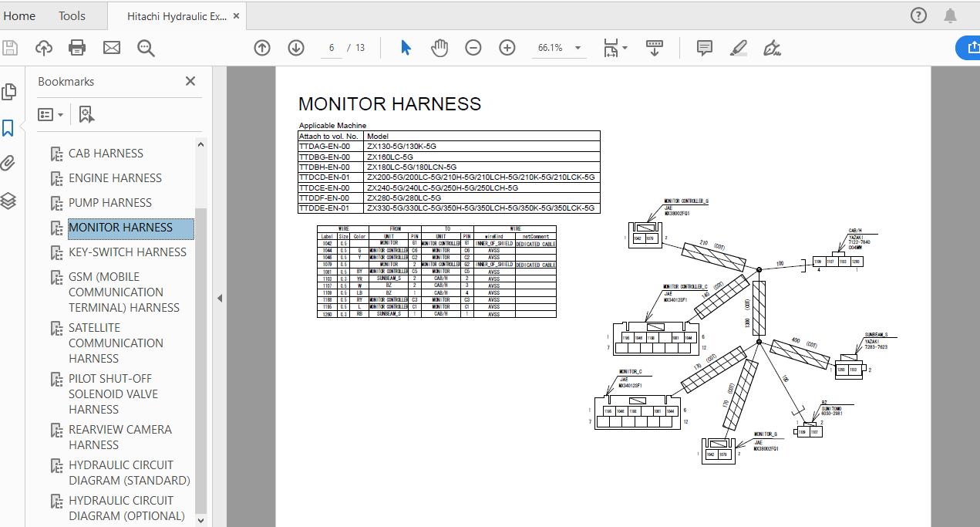Close the Bookmarks panel
Image resolution: width=980 pixels, height=527 pixels.
click(x=190, y=81)
